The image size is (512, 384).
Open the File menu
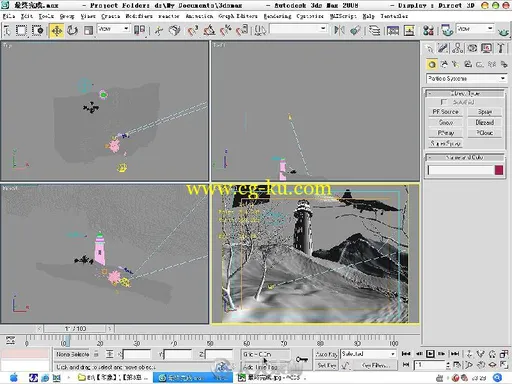(9, 16)
